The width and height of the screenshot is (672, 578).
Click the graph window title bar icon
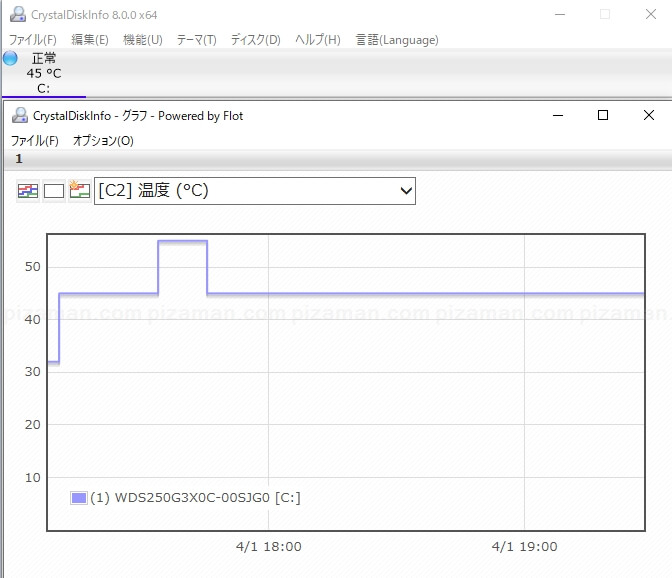[19, 115]
